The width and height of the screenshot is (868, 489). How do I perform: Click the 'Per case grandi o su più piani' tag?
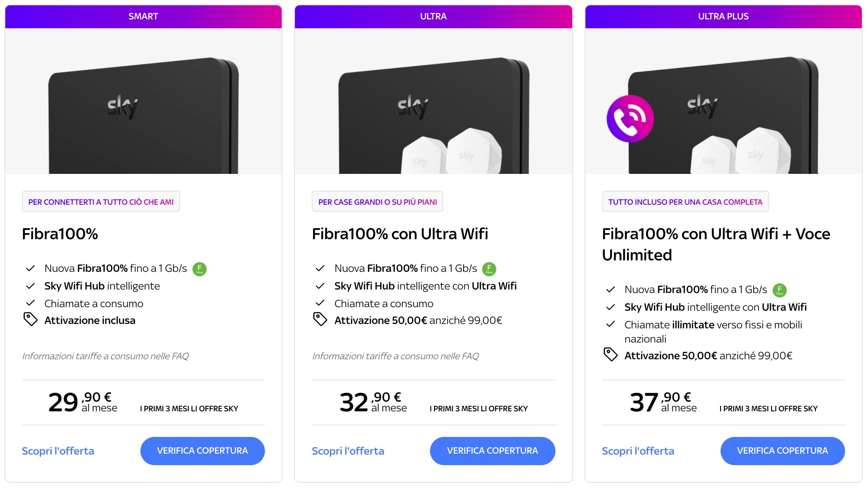tap(377, 202)
